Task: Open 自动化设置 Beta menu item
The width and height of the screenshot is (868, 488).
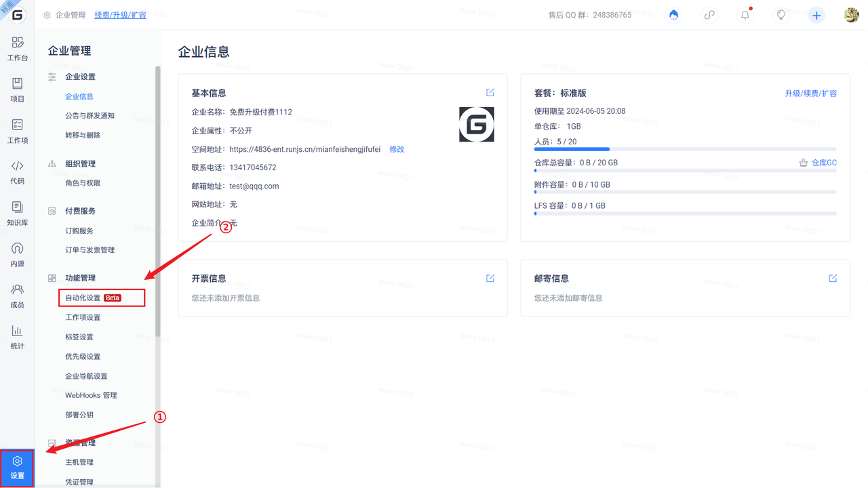Action: tap(102, 298)
